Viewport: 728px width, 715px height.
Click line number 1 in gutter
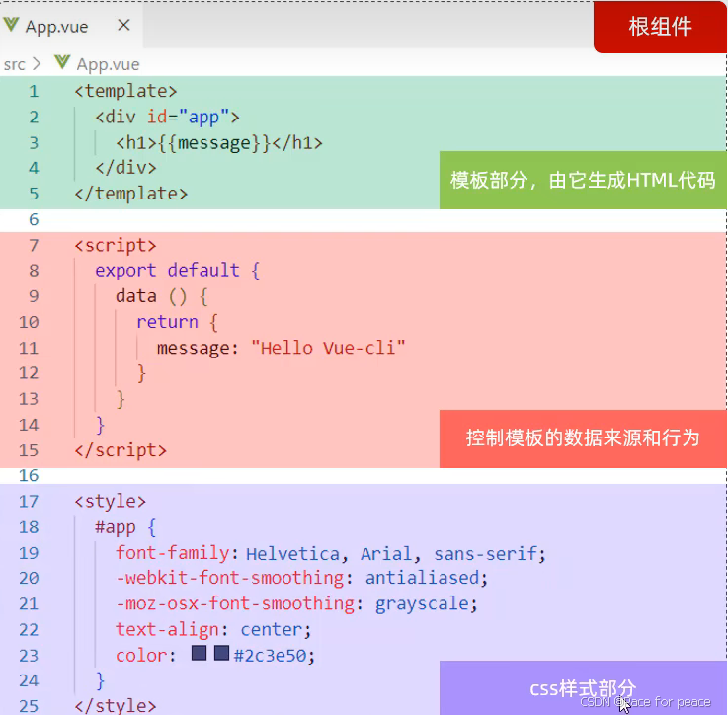click(34, 91)
